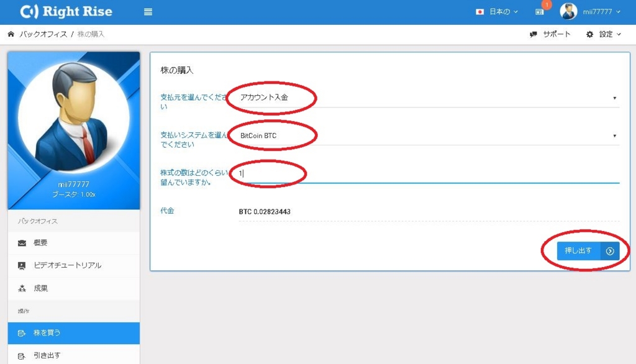Screen dimensions: 636x364
Task: Click the サポート chat icon
Action: (x=534, y=35)
